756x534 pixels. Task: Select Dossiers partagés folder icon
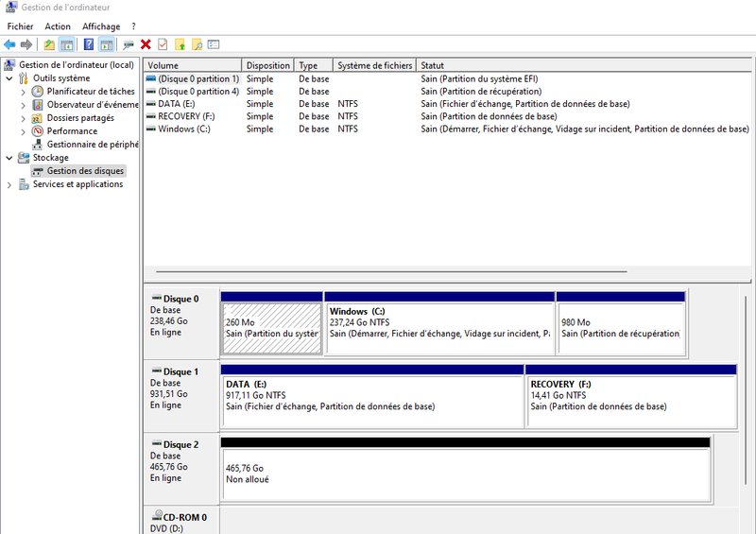click(37, 118)
